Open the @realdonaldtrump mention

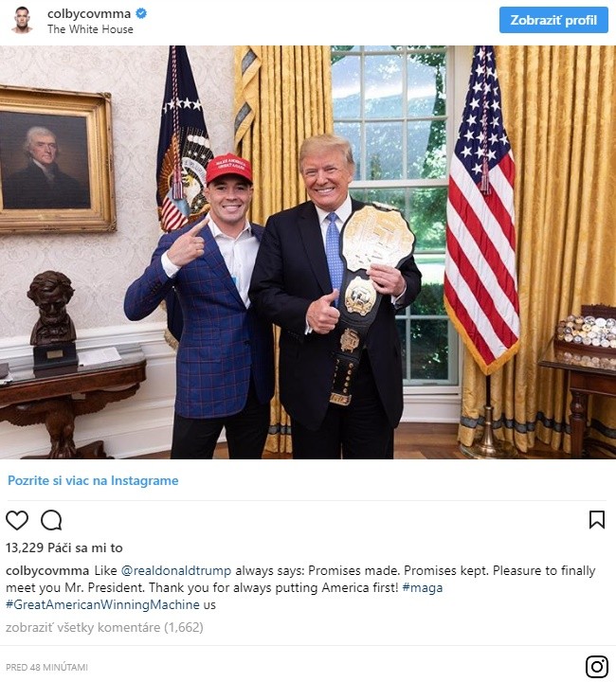[x=175, y=570]
